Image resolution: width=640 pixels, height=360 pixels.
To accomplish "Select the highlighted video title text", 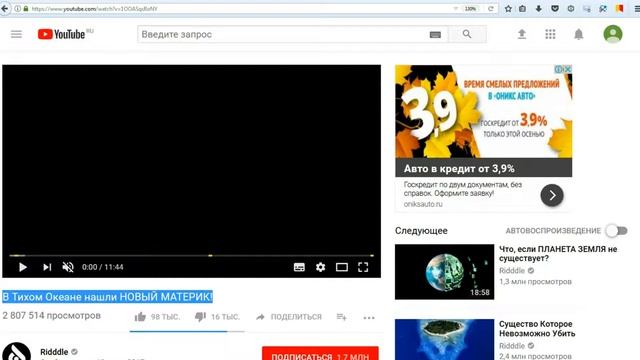I will tap(107, 297).
